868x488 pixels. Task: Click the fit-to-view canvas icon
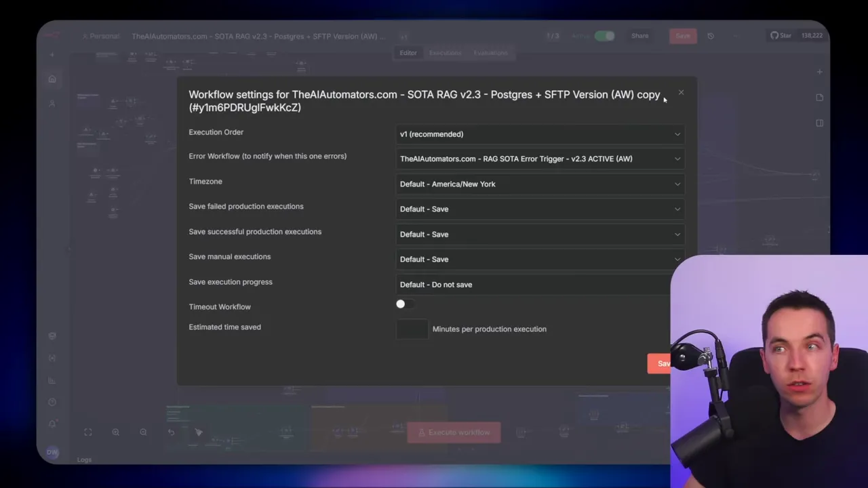click(x=88, y=432)
